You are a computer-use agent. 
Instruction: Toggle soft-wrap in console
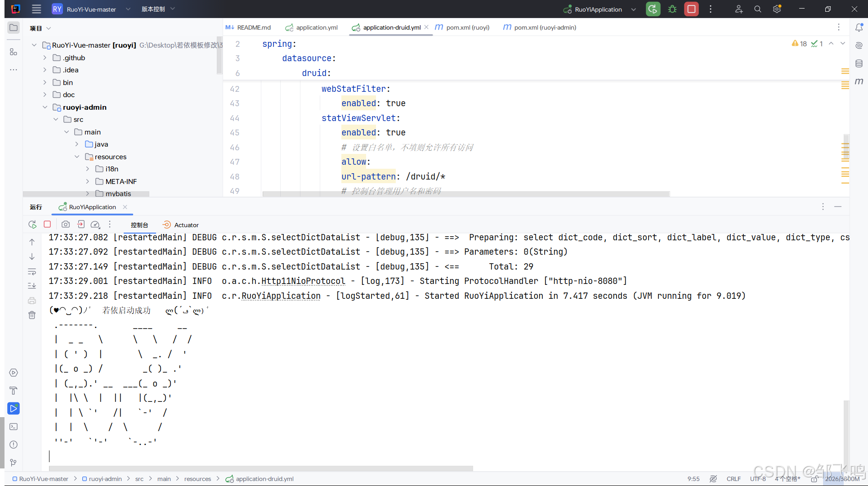32,272
